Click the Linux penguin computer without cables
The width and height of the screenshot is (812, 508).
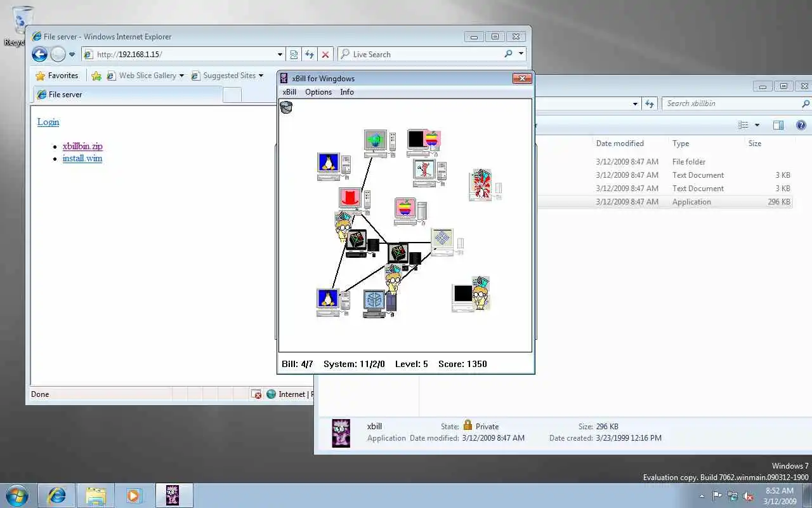(x=334, y=166)
